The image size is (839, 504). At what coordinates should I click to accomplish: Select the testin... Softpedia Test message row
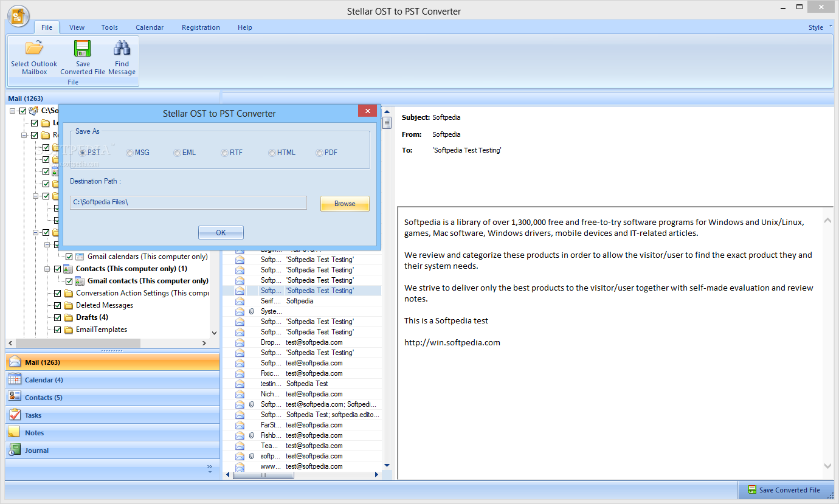pyautogui.click(x=302, y=384)
